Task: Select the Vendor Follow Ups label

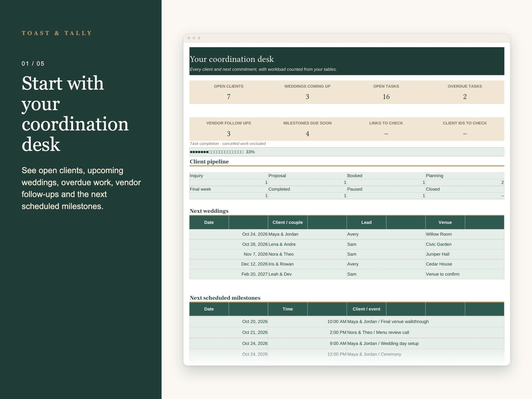Action: tap(229, 123)
